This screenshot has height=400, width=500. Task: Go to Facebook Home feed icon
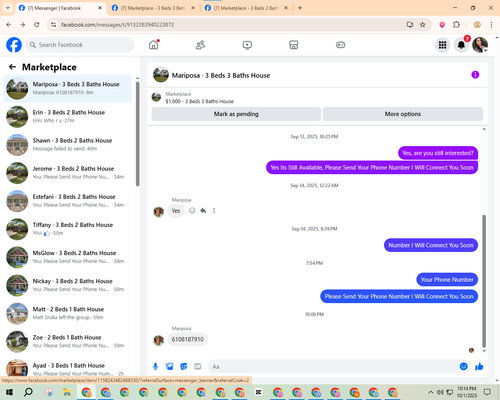154,45
